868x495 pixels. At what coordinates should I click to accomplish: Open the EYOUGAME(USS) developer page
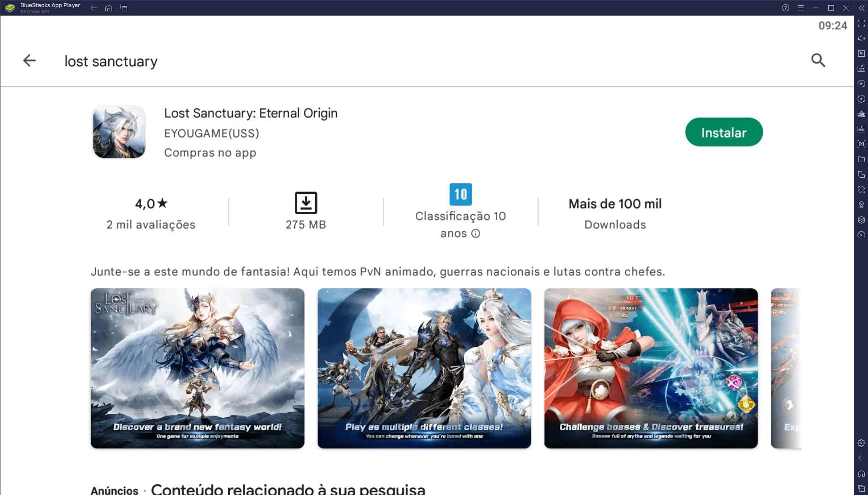coord(211,133)
